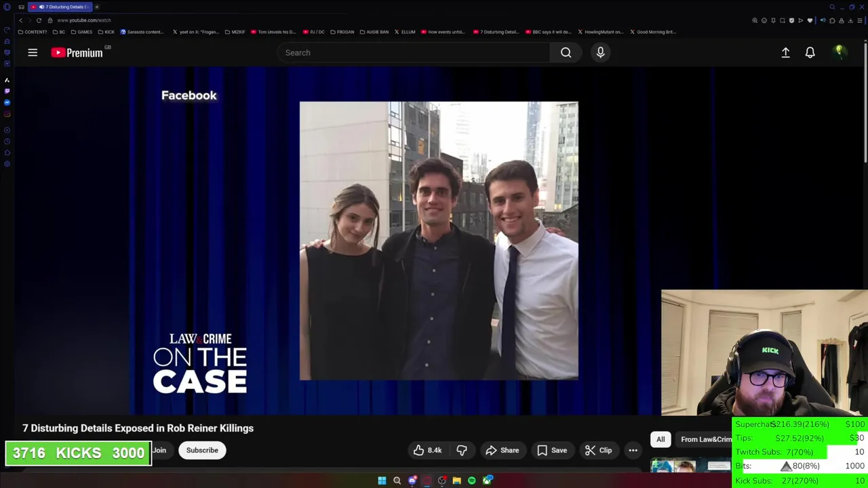The height and width of the screenshot is (488, 868).
Task: Open the CONTENT? bookmarks folder
Action: click(33, 32)
